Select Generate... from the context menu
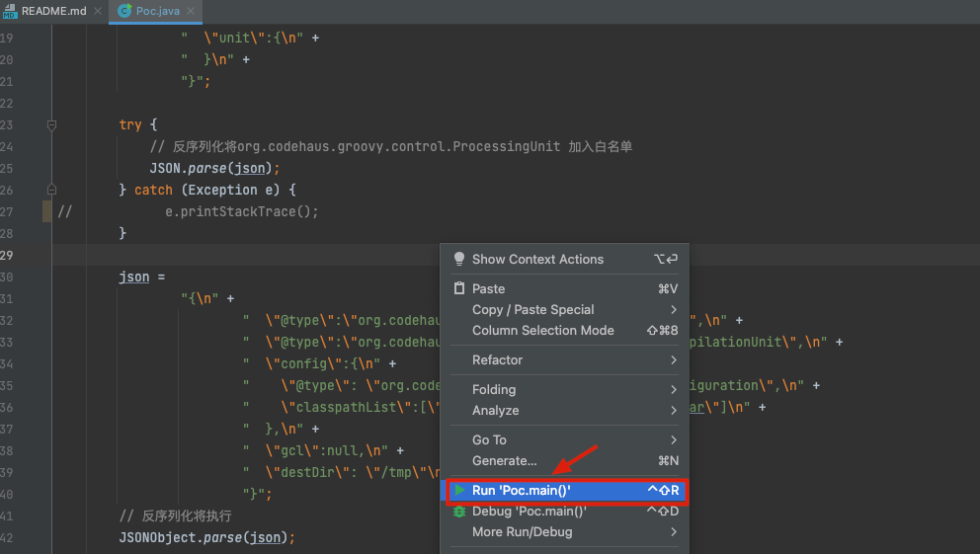Screen dimensions: 980x554 tap(564, 461)
